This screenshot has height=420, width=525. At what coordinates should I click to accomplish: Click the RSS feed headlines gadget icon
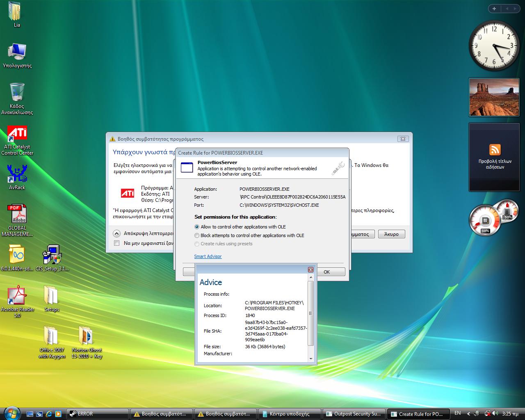[495, 150]
